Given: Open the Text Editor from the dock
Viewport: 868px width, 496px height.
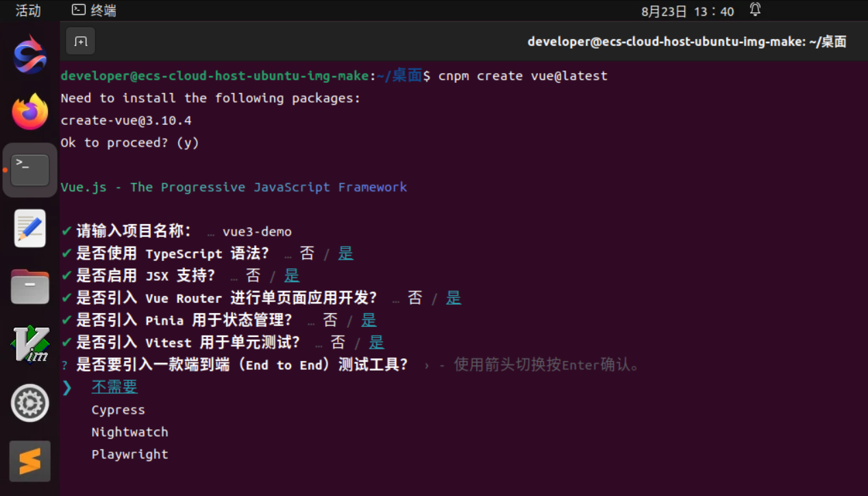Looking at the screenshot, I should click(29, 227).
